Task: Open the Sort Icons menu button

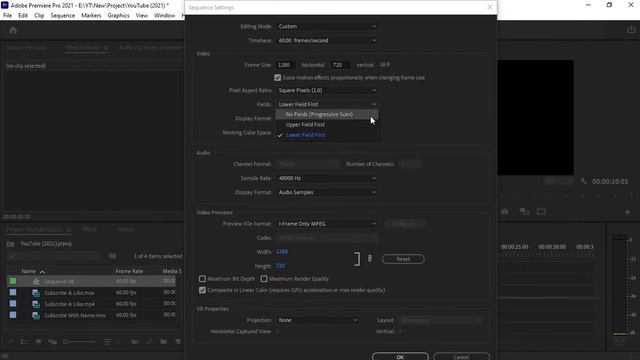Action: point(108,342)
